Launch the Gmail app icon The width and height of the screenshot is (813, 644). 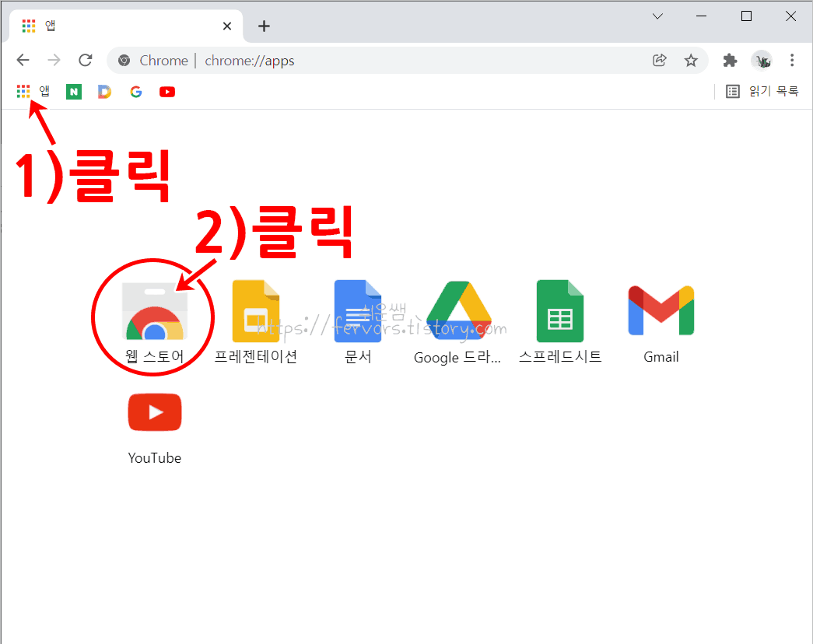[661, 310]
